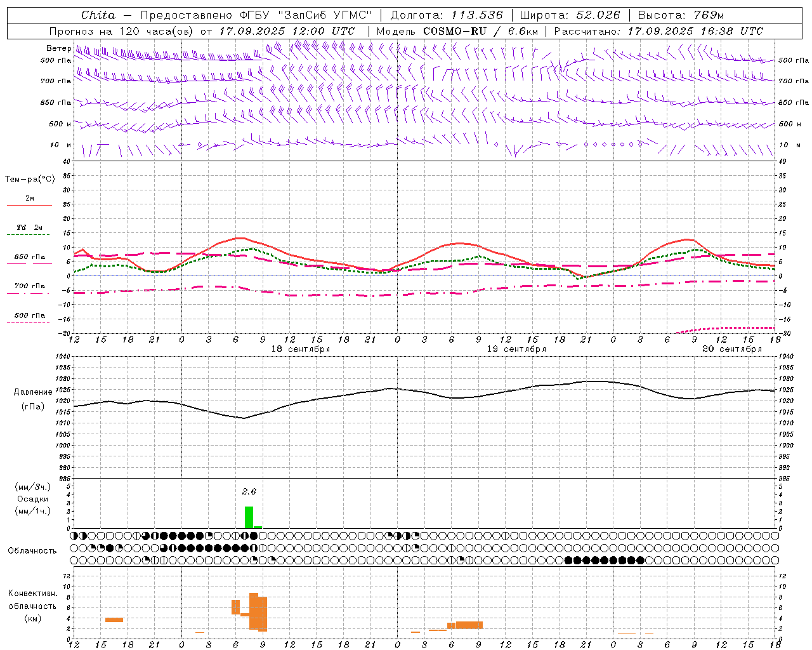Click the "Тем-ра(°C)" axis title
Image resolution: width=812 pixels, height=650 pixels.
tap(30, 180)
